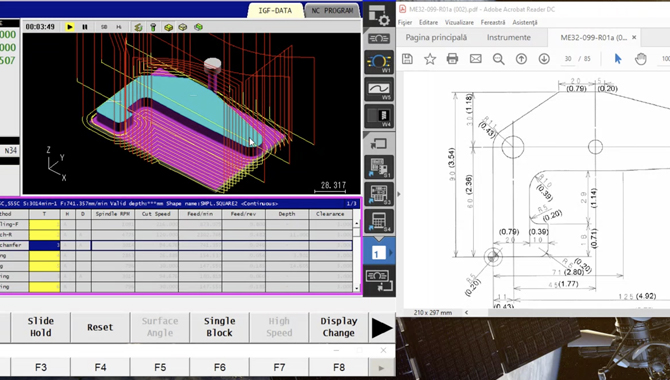This screenshot has height=380, width=670.
Task: Open the S1 shortcut panel icon
Action: (x=379, y=167)
